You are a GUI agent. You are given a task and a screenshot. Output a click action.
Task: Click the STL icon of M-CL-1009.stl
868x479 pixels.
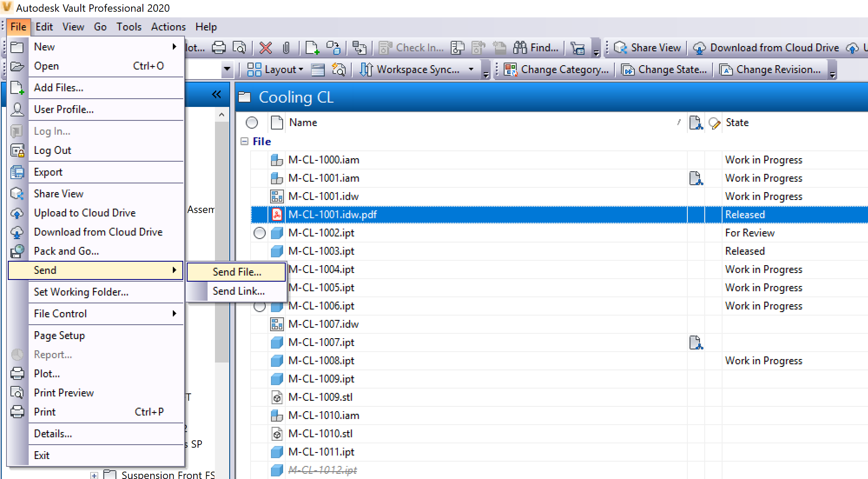pos(277,397)
